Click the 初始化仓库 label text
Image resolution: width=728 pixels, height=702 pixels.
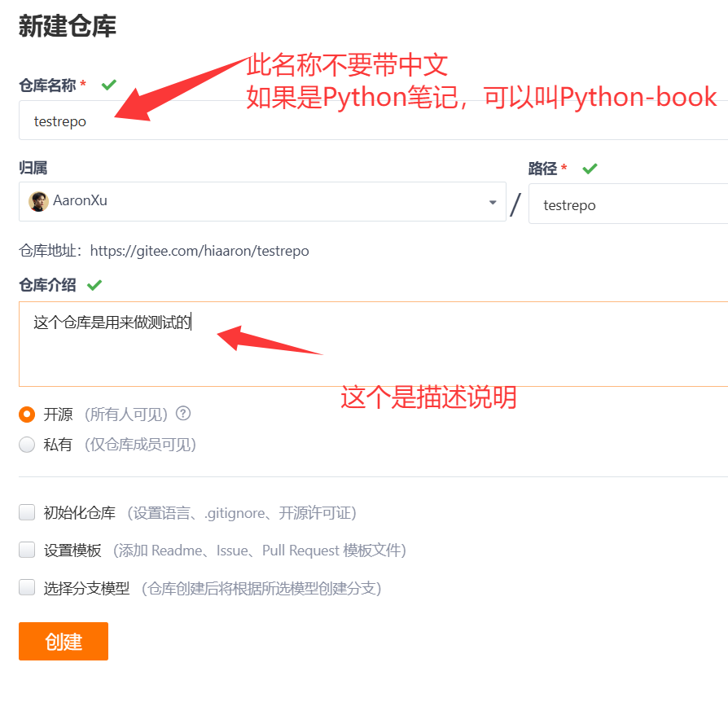(79, 512)
